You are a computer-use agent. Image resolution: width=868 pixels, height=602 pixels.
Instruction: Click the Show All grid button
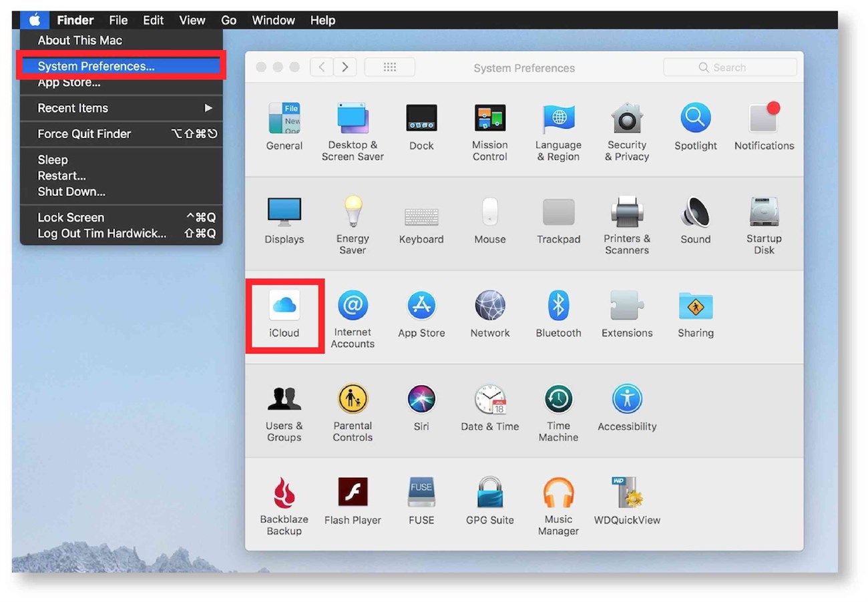pos(390,67)
